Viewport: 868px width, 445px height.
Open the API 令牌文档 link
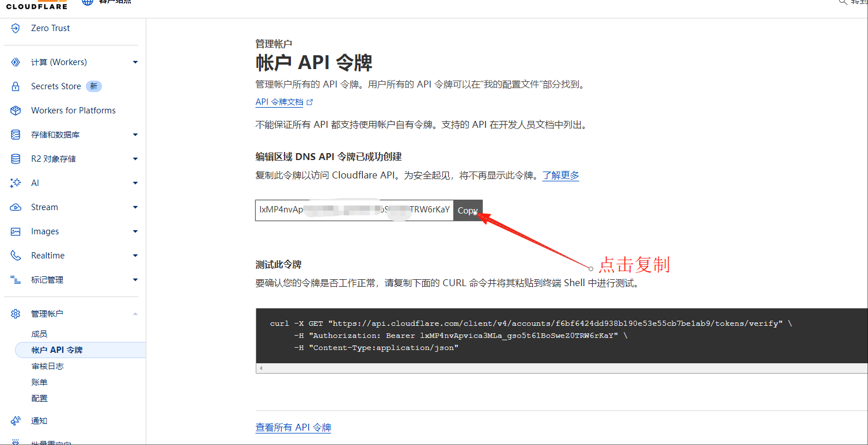(x=279, y=102)
